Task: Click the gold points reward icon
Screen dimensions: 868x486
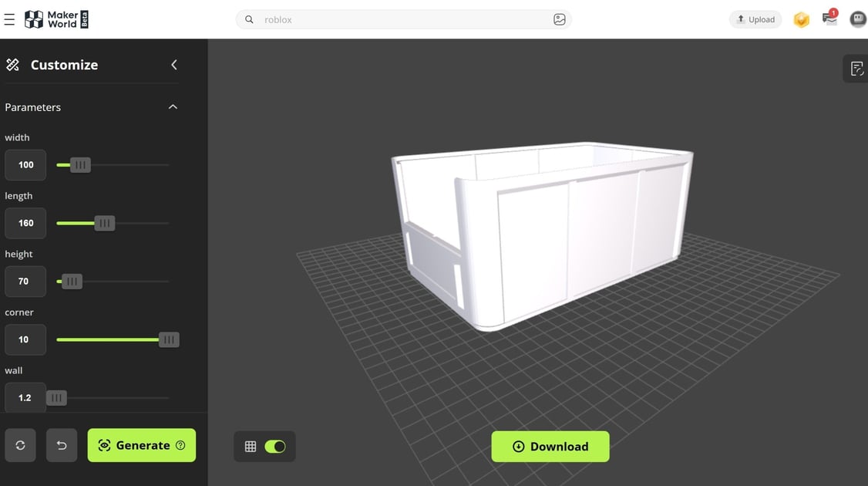Action: [x=801, y=19]
